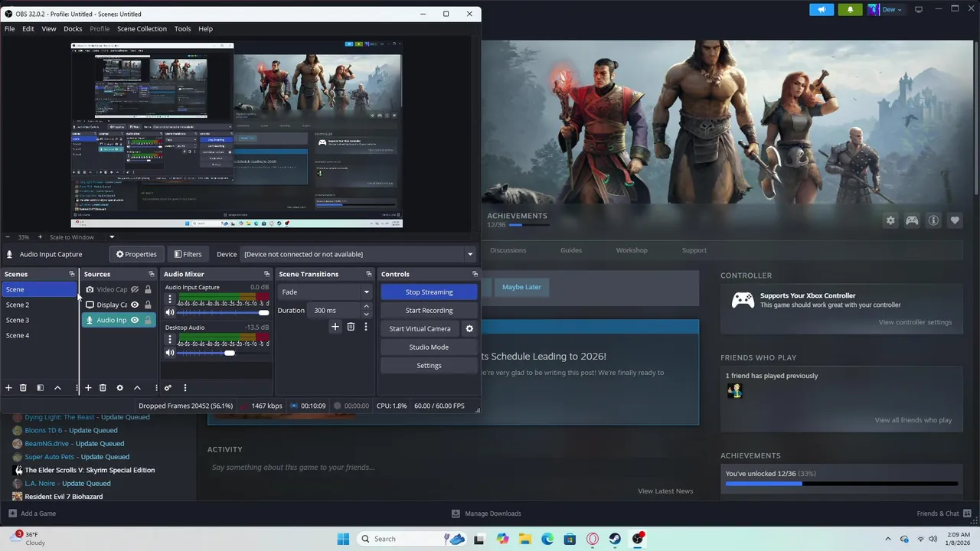
Task: Increase transition duration stepper up arrow
Action: click(366, 307)
